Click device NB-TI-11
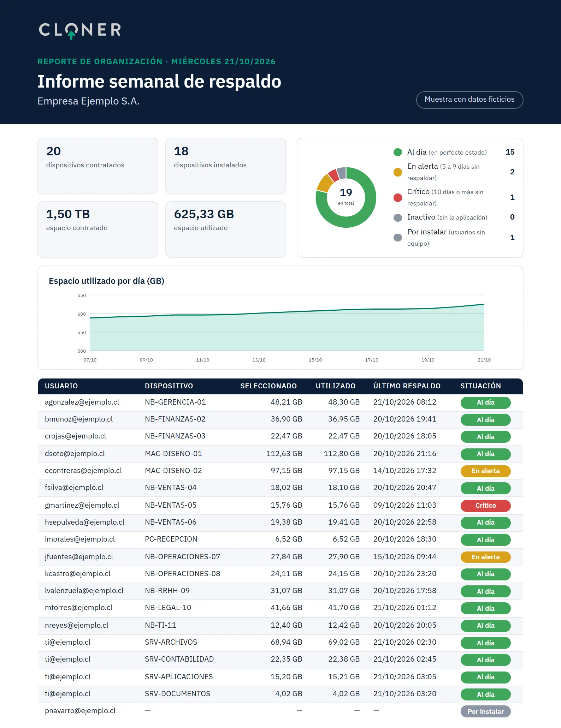The image size is (561, 728). coord(160,625)
